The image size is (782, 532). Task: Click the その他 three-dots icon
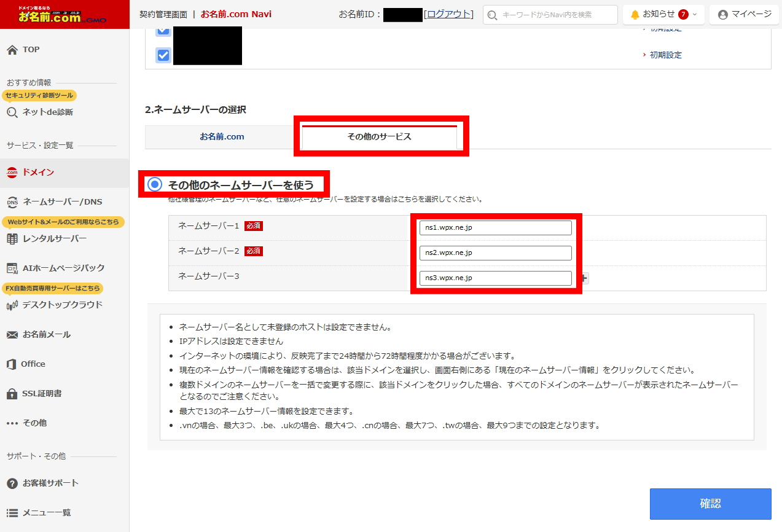pyautogui.click(x=12, y=423)
